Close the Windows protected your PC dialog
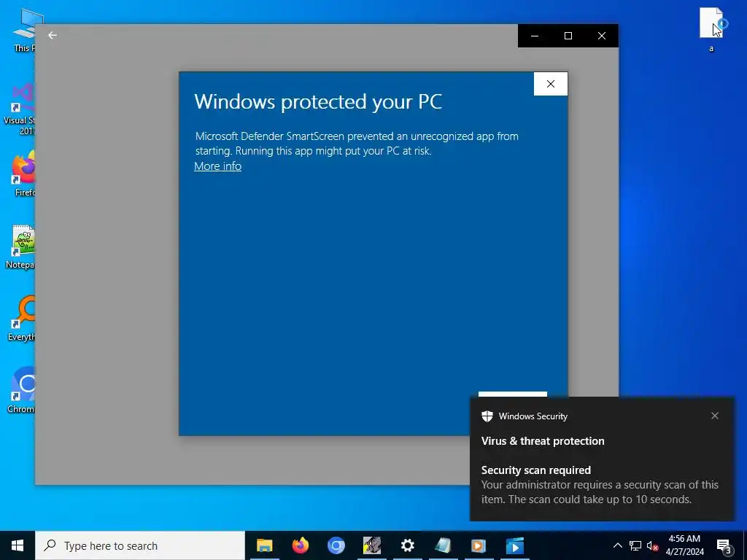The image size is (747, 560). pos(551,84)
